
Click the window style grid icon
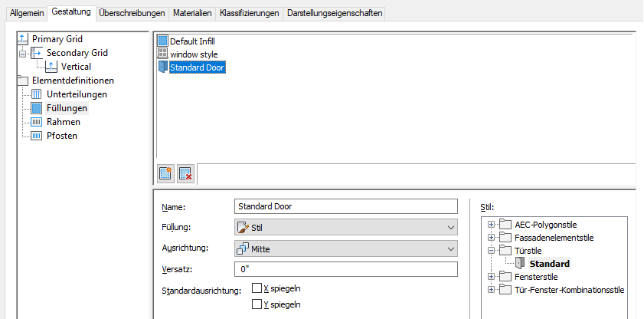coord(163,54)
